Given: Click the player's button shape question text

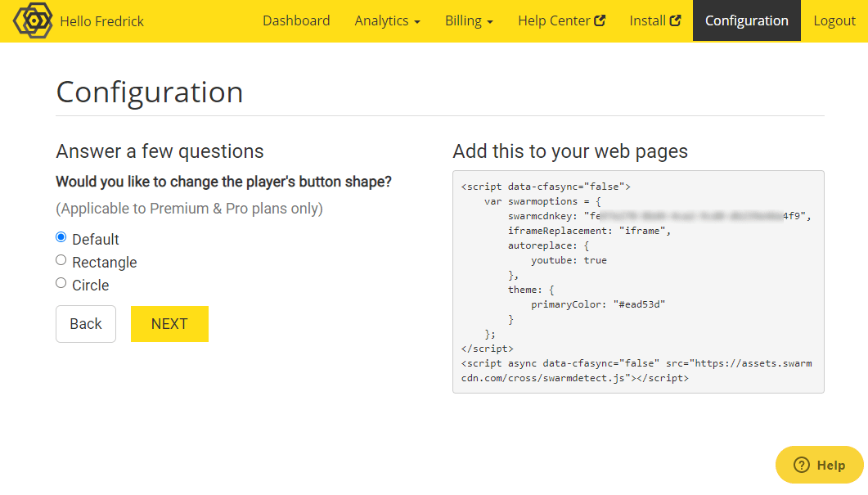Looking at the screenshot, I should (x=223, y=182).
